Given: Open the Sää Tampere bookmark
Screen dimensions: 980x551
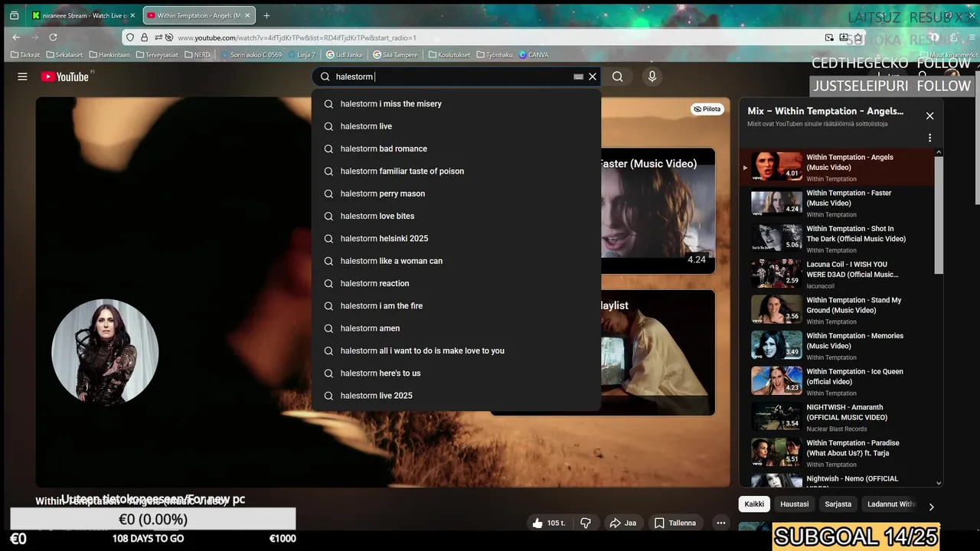Looking at the screenshot, I should [x=394, y=55].
